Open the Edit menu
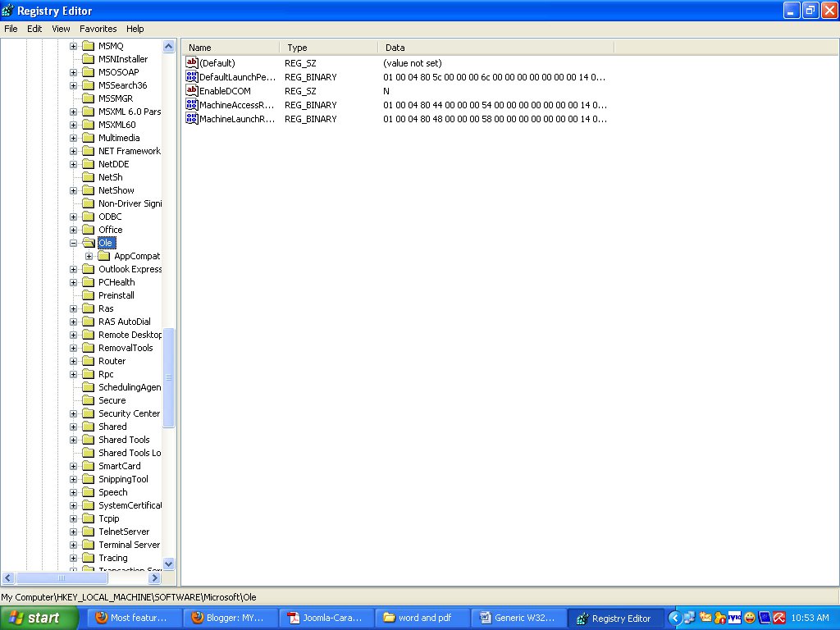840x630 pixels. point(34,29)
